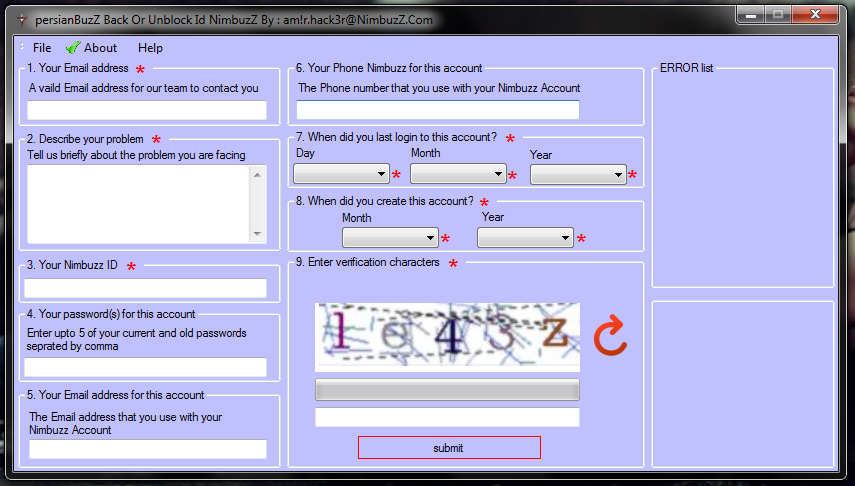Viewport: 855px width, 486px height.
Task: Click the gray bar below the captcha image
Action: coord(447,391)
